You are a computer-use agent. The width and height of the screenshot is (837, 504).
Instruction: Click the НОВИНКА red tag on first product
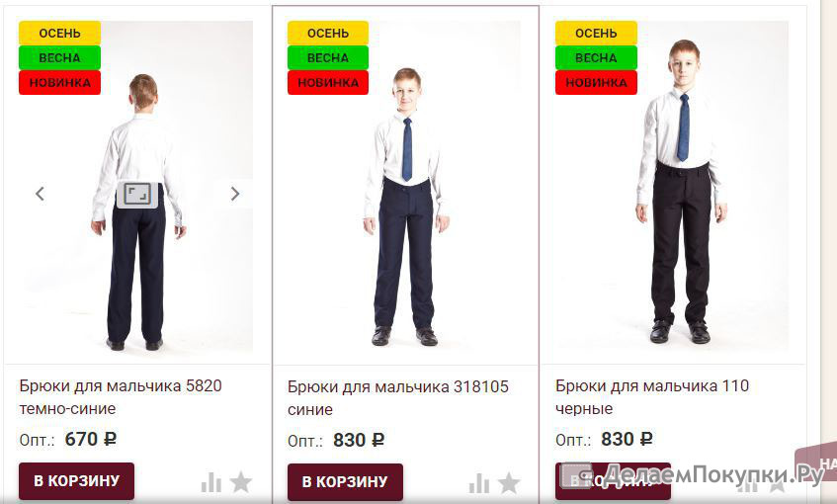[x=59, y=83]
